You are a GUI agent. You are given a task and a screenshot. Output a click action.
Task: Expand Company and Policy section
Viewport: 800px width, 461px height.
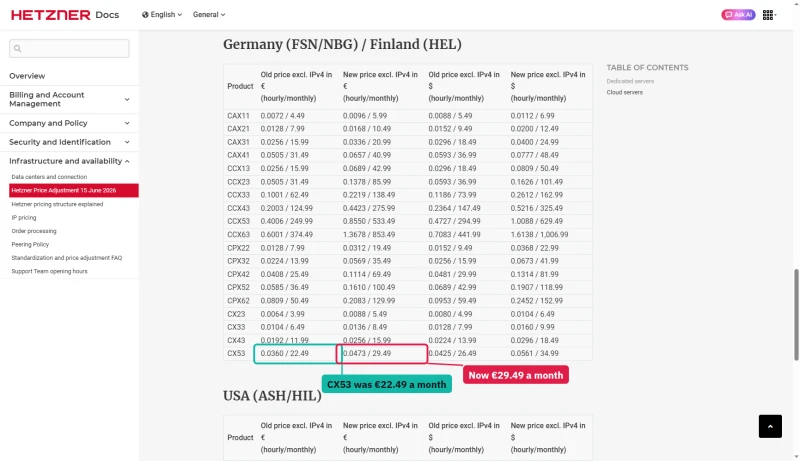[x=69, y=123]
